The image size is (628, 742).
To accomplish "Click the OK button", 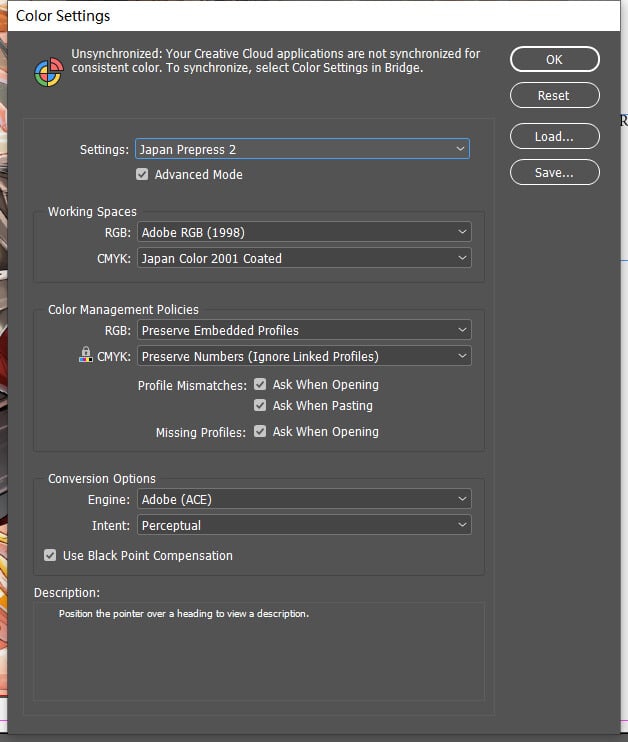I will tap(555, 60).
